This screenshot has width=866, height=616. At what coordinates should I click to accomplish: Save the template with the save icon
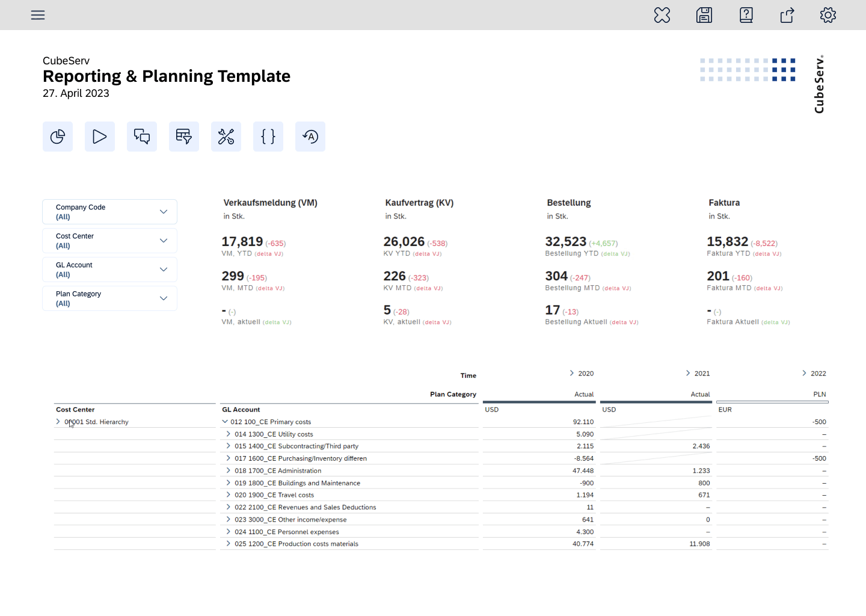pos(704,15)
